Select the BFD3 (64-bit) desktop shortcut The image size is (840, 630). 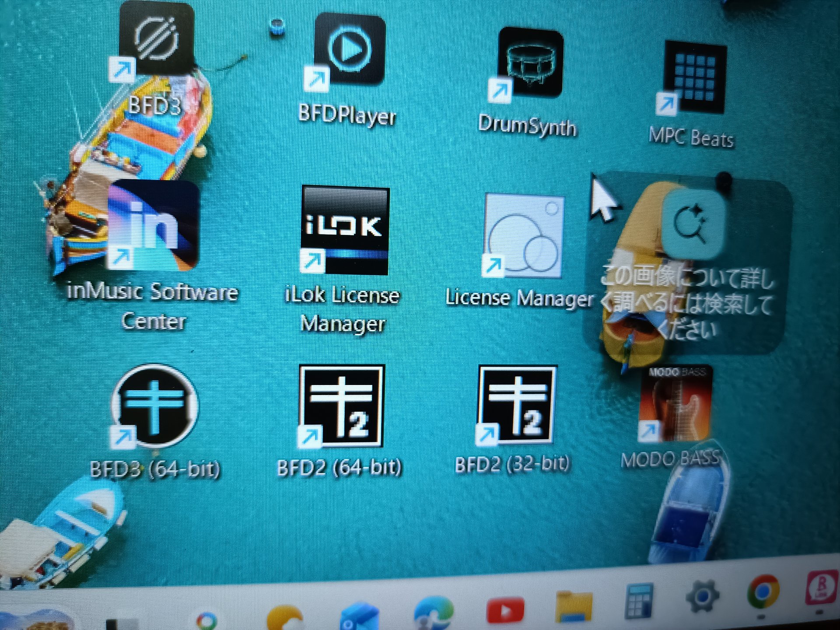point(154,406)
